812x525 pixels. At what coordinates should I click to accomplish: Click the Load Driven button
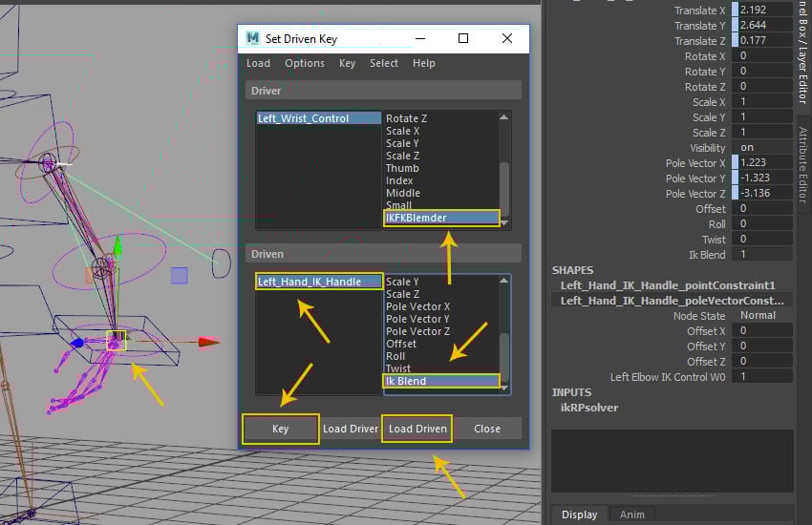pos(417,429)
